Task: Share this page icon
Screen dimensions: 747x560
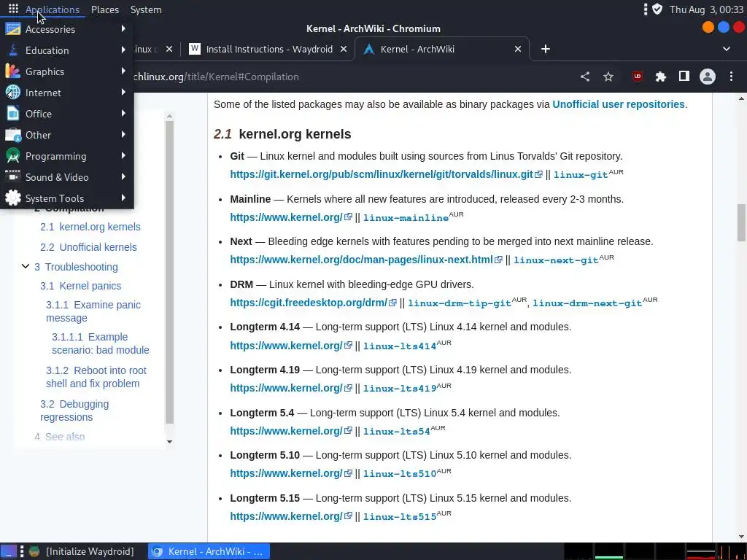Action: 585,77
